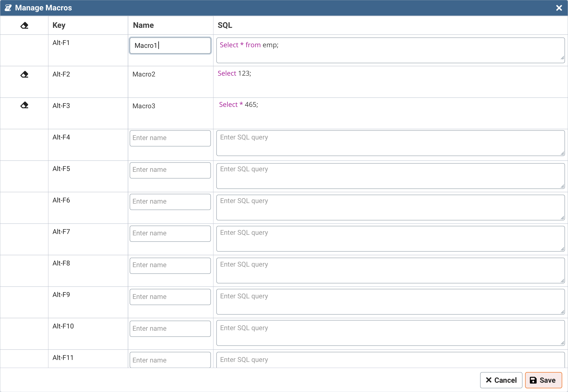568x392 pixels.
Task: Click the Macro1 name field
Action: [170, 46]
